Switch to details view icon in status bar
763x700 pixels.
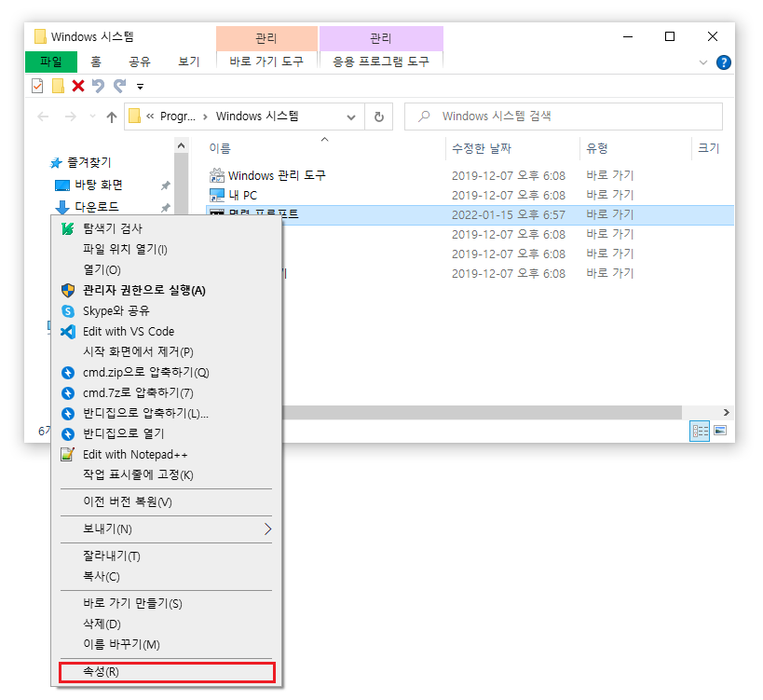pyautogui.click(x=700, y=431)
